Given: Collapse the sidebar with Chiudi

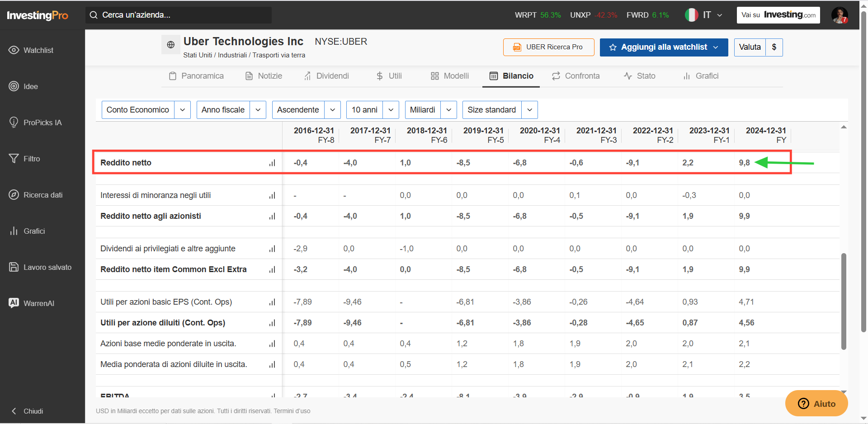Looking at the screenshot, I should tap(27, 411).
